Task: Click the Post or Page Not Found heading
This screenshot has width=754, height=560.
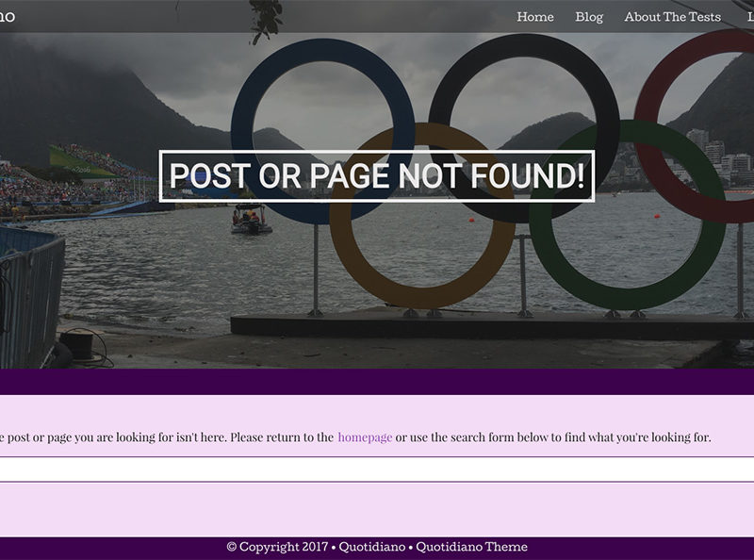Action: pyautogui.click(x=377, y=176)
